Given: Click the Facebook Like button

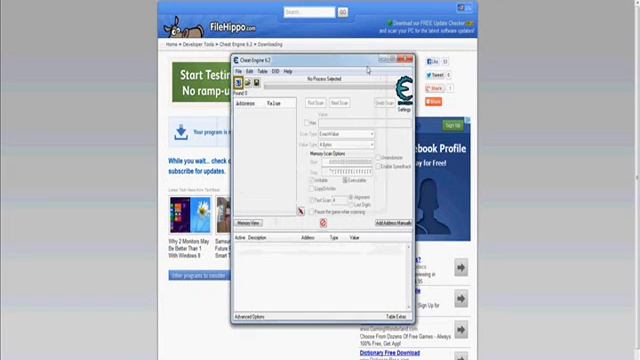Looking at the screenshot, I should pos(432,62).
